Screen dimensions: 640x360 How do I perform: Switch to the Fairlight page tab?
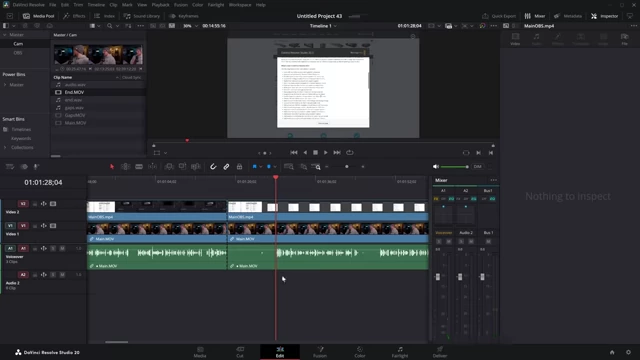pyautogui.click(x=400, y=352)
